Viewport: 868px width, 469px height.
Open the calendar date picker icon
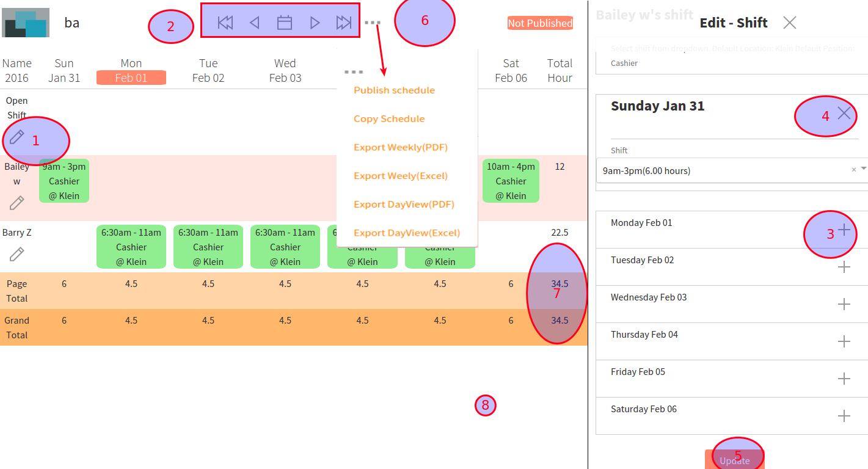pyautogui.click(x=285, y=23)
